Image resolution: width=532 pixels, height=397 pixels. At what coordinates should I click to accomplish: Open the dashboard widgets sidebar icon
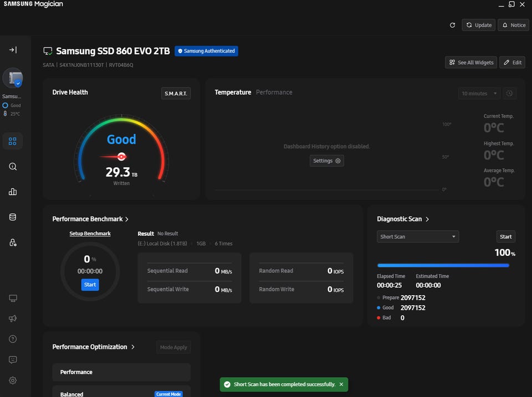pos(13,141)
